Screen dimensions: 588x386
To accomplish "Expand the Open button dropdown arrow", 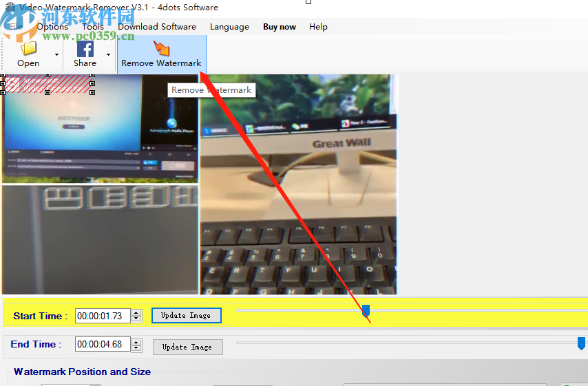I will pos(56,55).
